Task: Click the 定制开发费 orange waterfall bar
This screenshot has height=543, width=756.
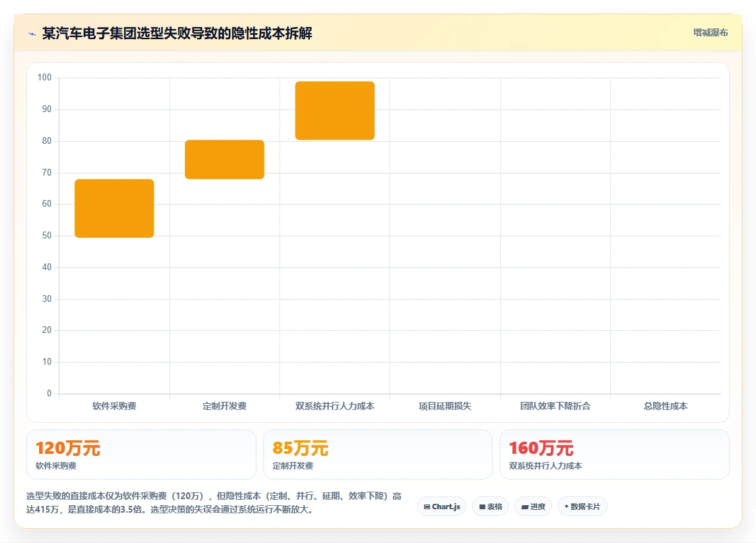Action: [x=225, y=159]
